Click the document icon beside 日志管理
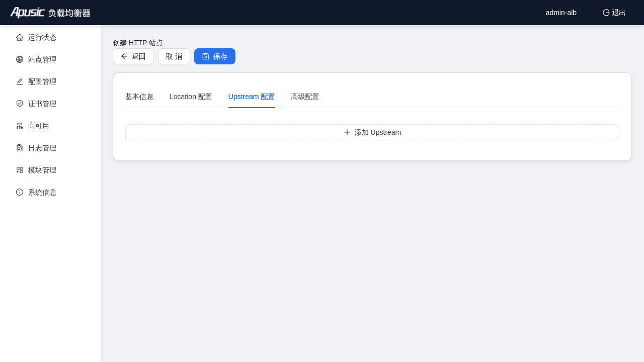 pyautogui.click(x=20, y=148)
